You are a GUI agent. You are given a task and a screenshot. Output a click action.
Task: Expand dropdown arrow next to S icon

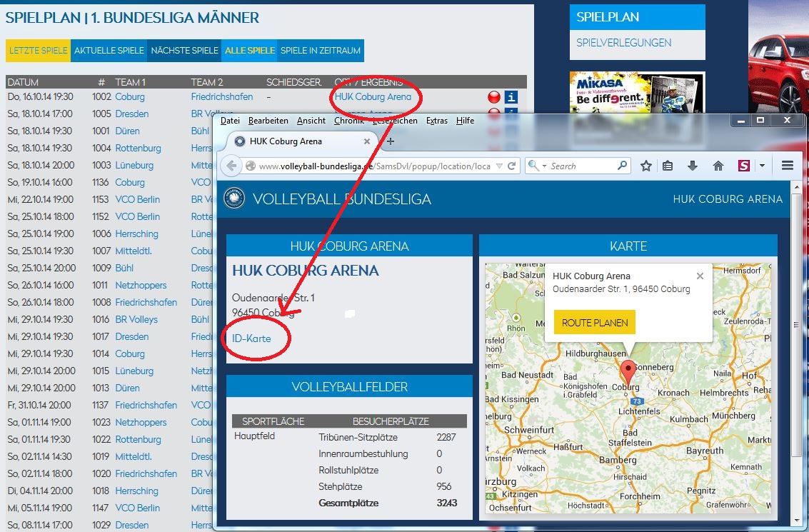pos(762,166)
